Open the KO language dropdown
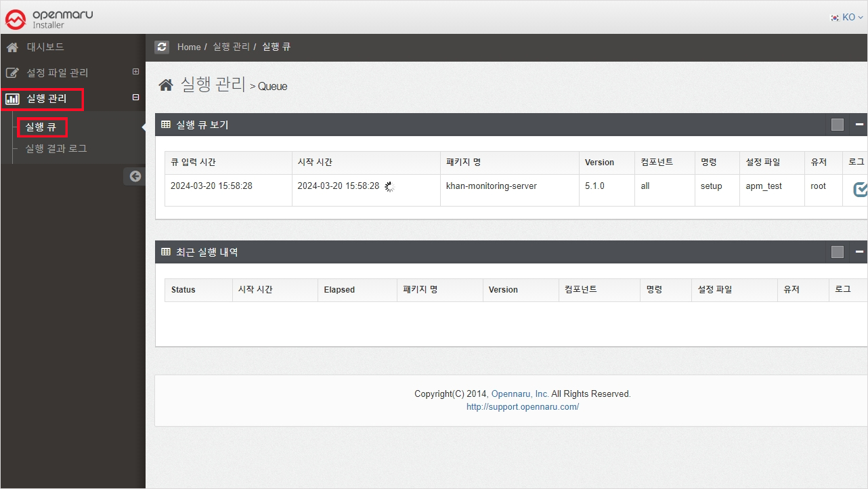The image size is (868, 489). tap(847, 18)
